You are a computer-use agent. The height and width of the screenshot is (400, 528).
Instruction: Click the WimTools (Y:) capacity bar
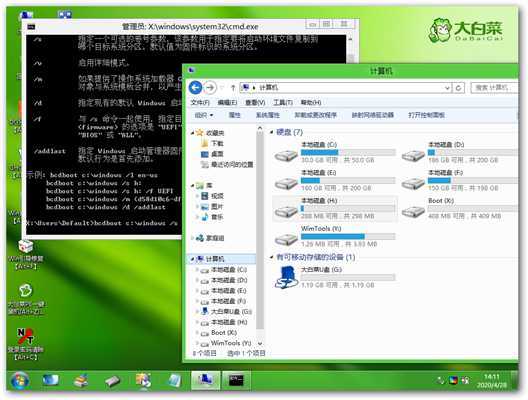pyautogui.click(x=348, y=236)
